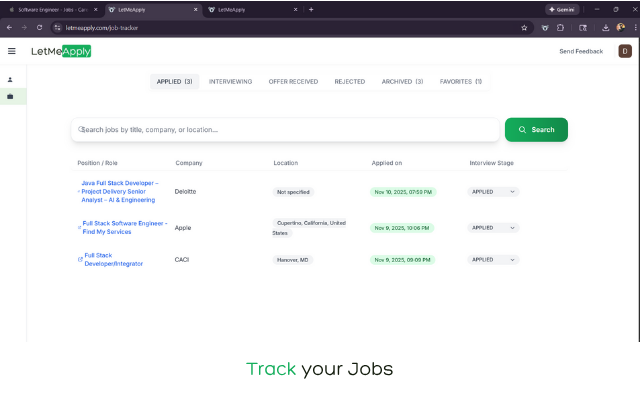Open the hamburger menu next to LetMeApply
Screen dimensions: 640x400
pyautogui.click(x=11, y=51)
